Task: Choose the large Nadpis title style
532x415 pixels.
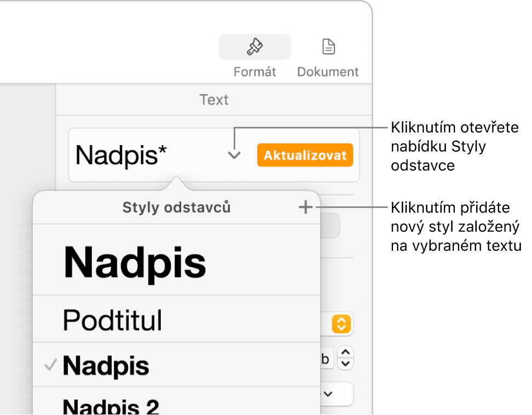Action: click(x=176, y=260)
